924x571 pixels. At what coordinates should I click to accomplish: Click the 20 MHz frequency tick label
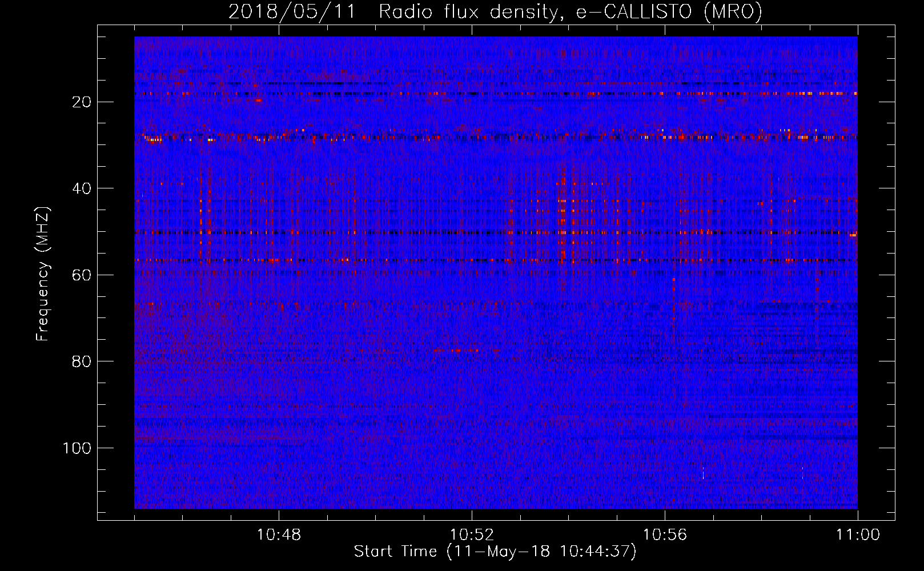(x=82, y=102)
